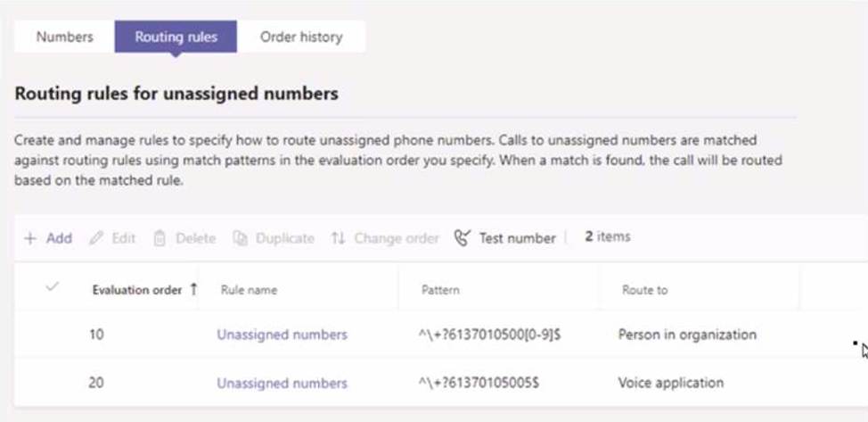Click the Edit pencil icon
This screenshot has width=868, height=422.
click(x=97, y=238)
